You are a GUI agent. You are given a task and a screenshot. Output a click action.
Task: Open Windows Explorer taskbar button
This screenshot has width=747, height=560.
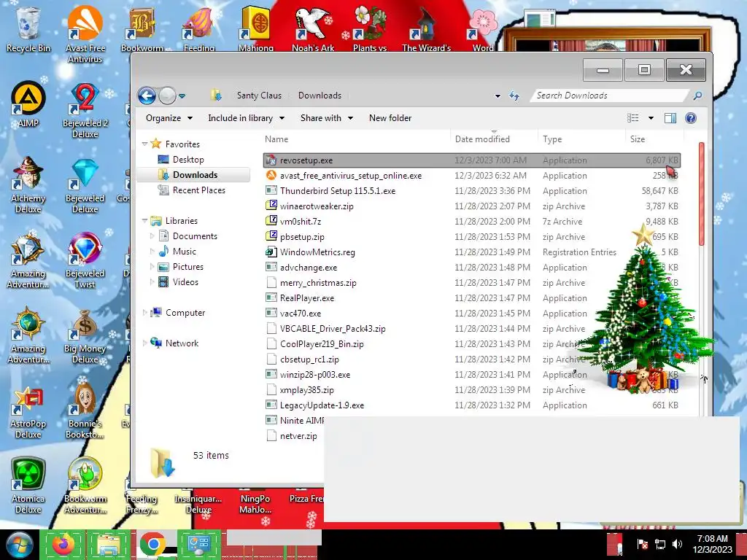tap(108, 544)
